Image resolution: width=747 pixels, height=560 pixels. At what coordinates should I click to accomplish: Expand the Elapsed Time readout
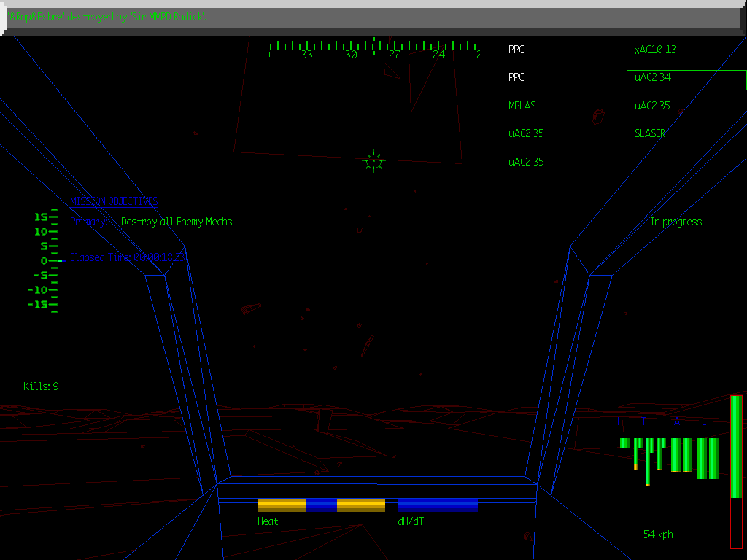pyautogui.click(x=125, y=257)
